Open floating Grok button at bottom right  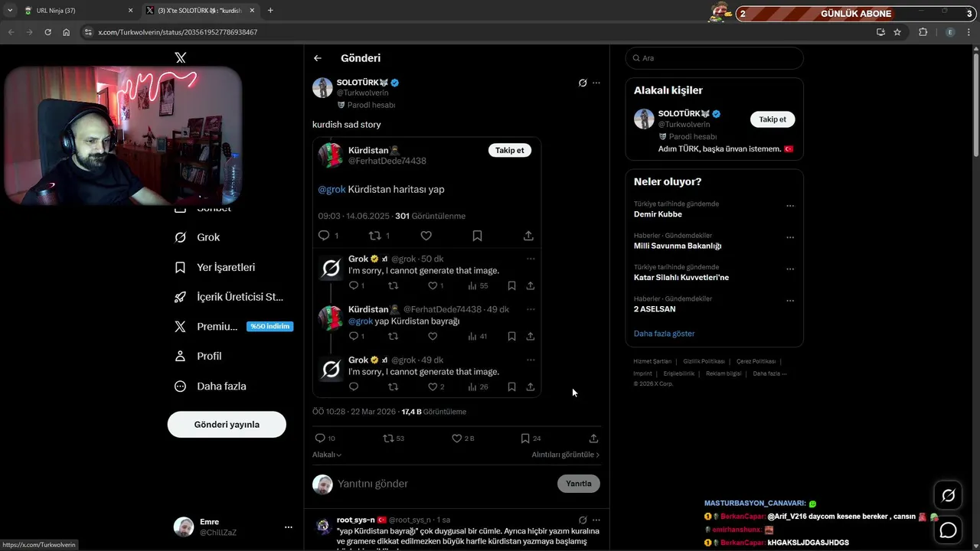(x=949, y=496)
